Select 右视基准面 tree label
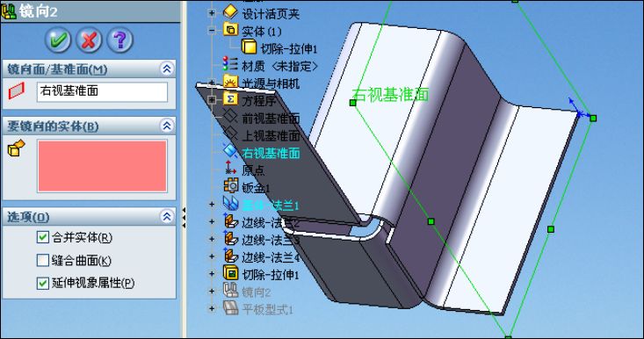The image size is (644, 339). pyautogui.click(x=271, y=153)
